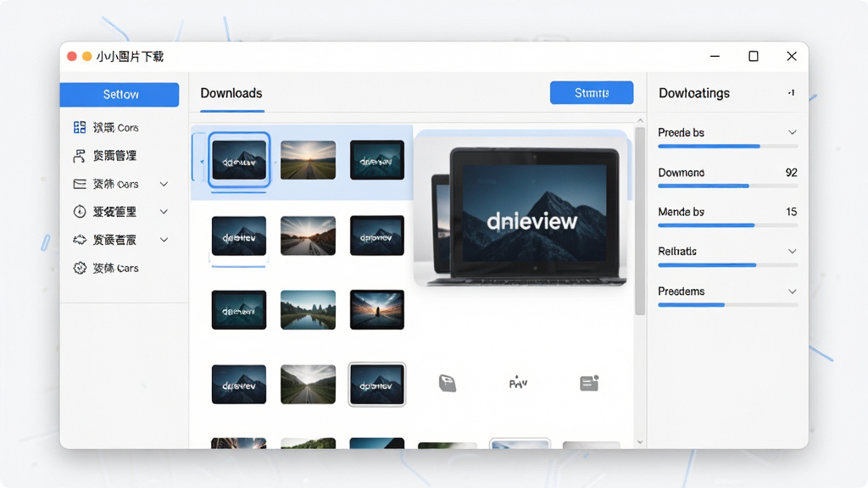Click the value 92 beside Dowmend
The height and width of the screenshot is (488, 868).
791,173
